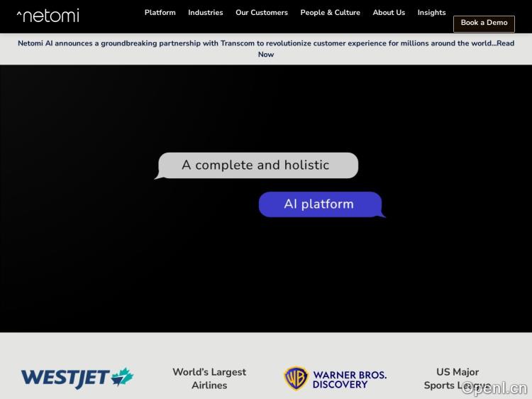The image size is (532, 399).
Task: Go to the Our Customers page
Action: click(x=262, y=13)
